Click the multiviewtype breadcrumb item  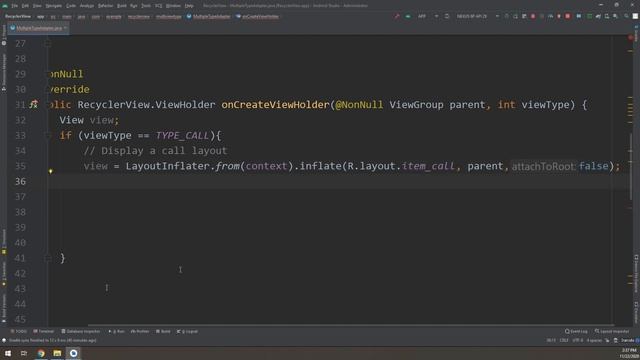(169, 16)
